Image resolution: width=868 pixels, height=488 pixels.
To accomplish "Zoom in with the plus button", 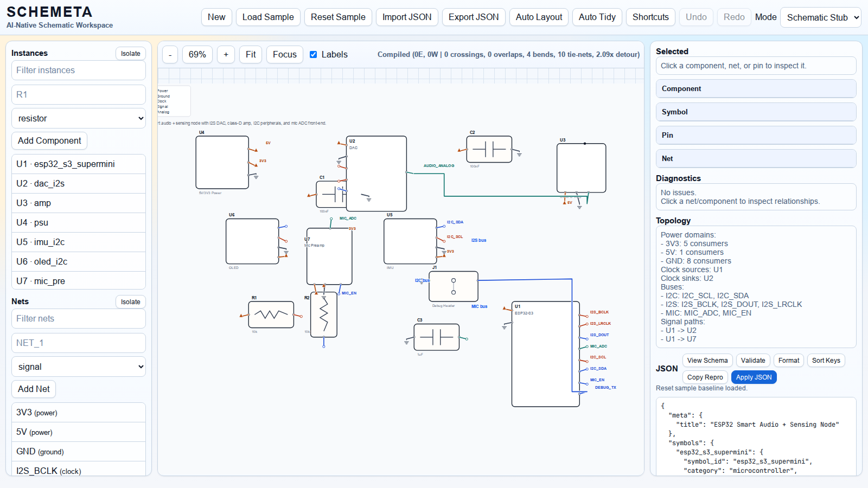I will pos(226,55).
